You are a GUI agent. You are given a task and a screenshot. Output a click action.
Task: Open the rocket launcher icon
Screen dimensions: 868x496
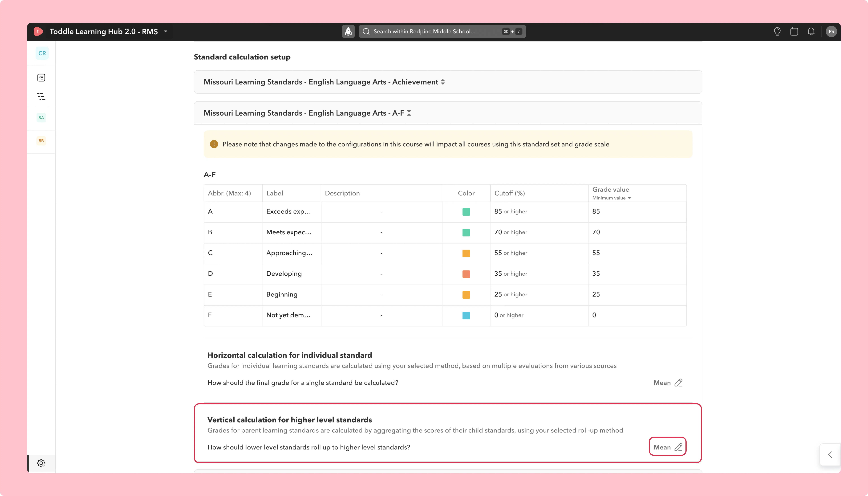(348, 31)
